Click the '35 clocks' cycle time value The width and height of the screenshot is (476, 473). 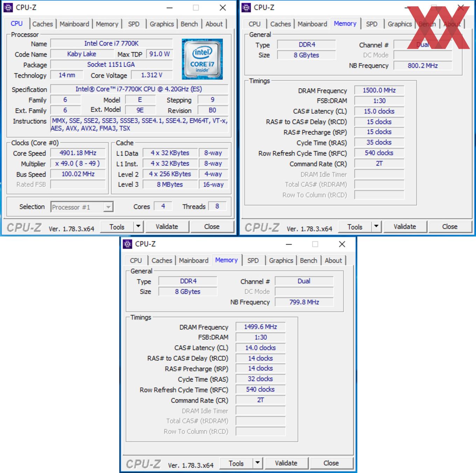point(379,142)
